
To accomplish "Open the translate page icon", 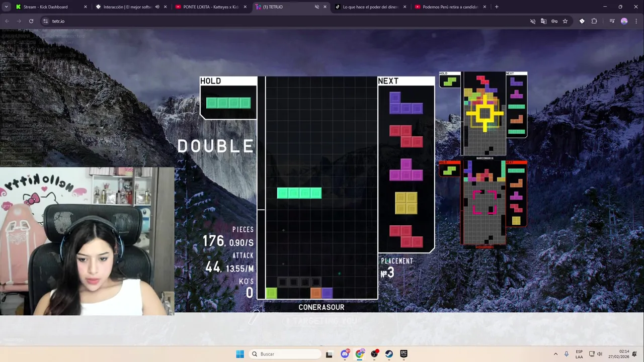I will pos(543,21).
